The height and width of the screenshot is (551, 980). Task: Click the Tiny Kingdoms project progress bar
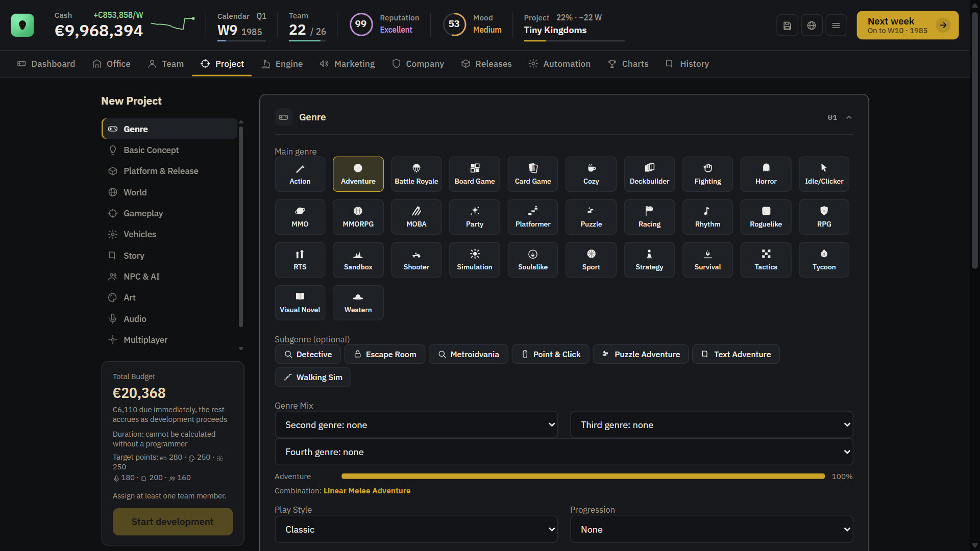(574, 40)
